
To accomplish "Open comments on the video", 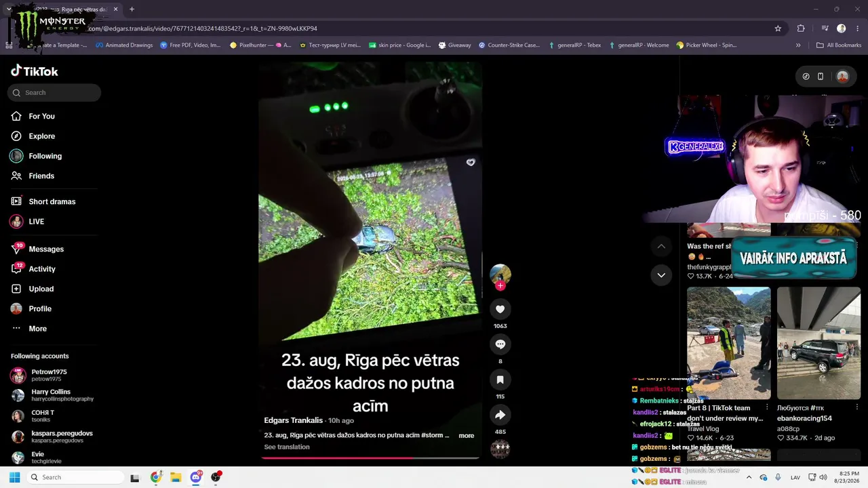I will point(500,344).
